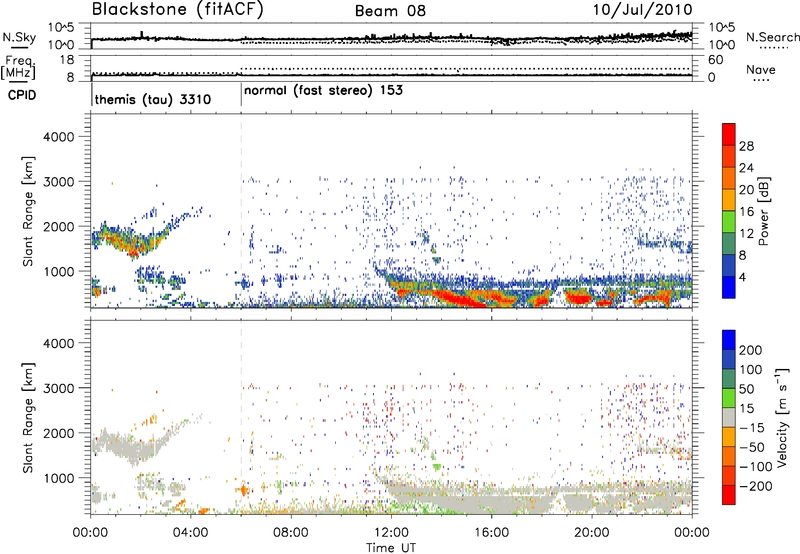Click the dashed CPID change line in power panel
The height and width of the screenshot is (554, 800).
241,211
